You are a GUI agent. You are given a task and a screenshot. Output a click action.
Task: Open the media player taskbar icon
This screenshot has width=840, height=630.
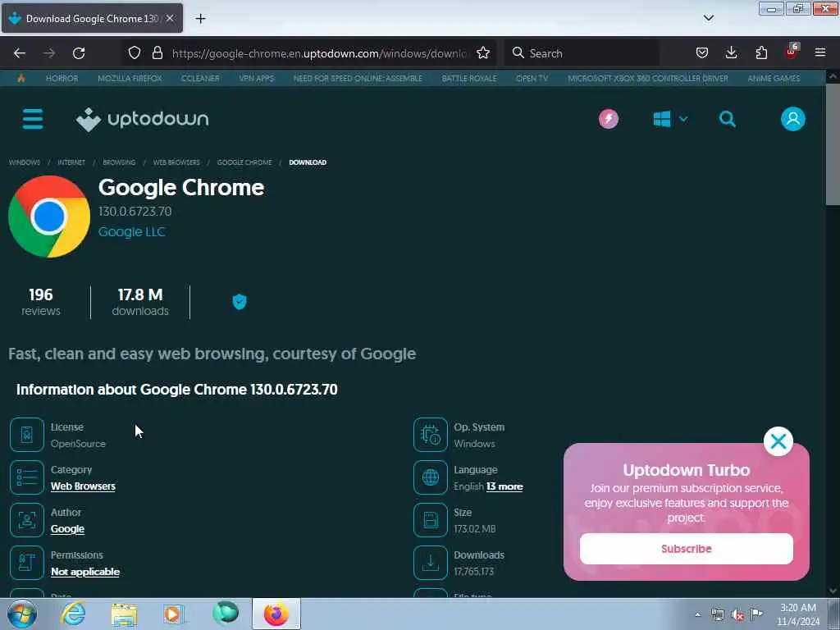coord(174,614)
